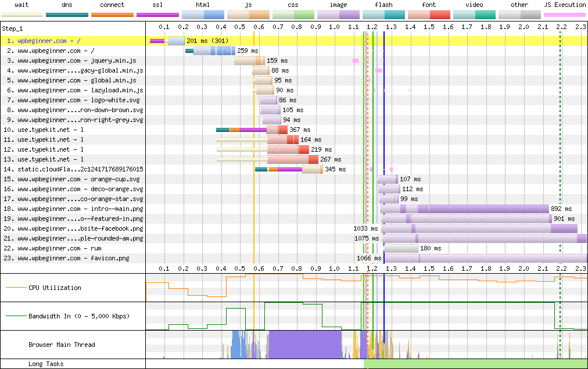Click the dns legend color swatch
Screen dimensions: 588x369
pyautogui.click(x=67, y=14)
